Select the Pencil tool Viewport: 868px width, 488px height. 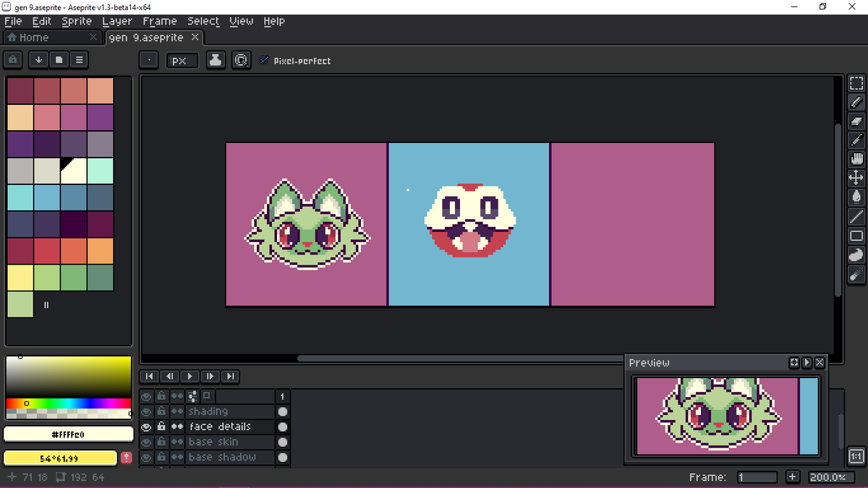[x=856, y=102]
